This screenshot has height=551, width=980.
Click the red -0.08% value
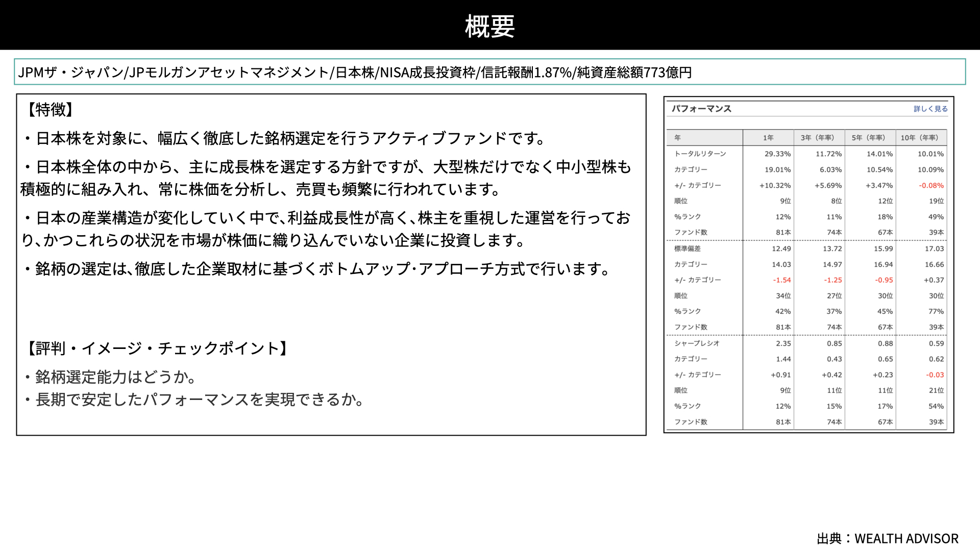931,185
